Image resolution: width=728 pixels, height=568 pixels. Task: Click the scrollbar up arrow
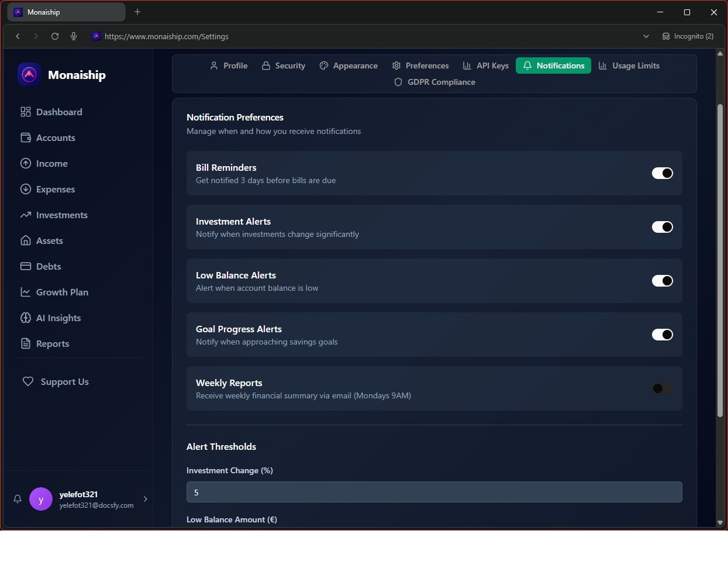point(720,53)
